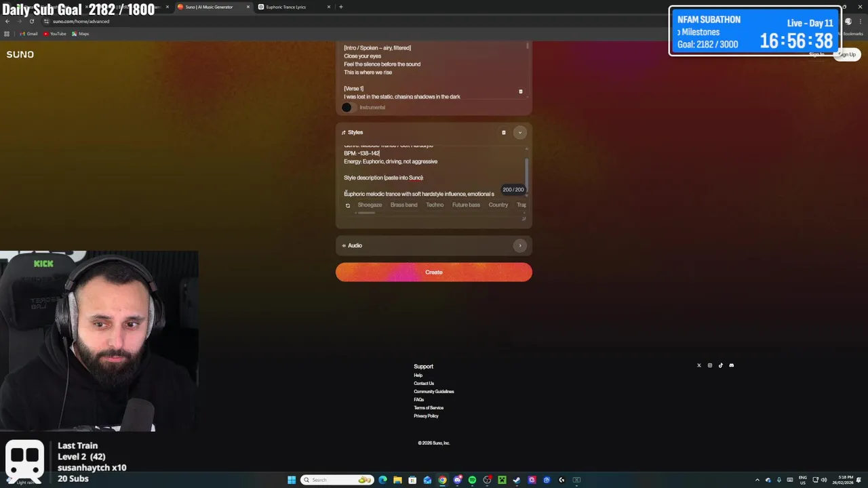This screenshot has height=488, width=868.
Task: Open the Help link in Support
Action: click(418, 375)
